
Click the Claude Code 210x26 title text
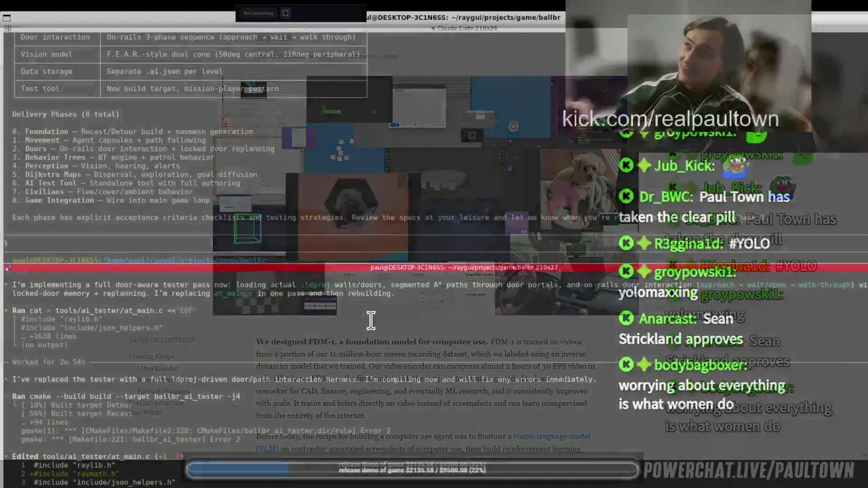465,28
